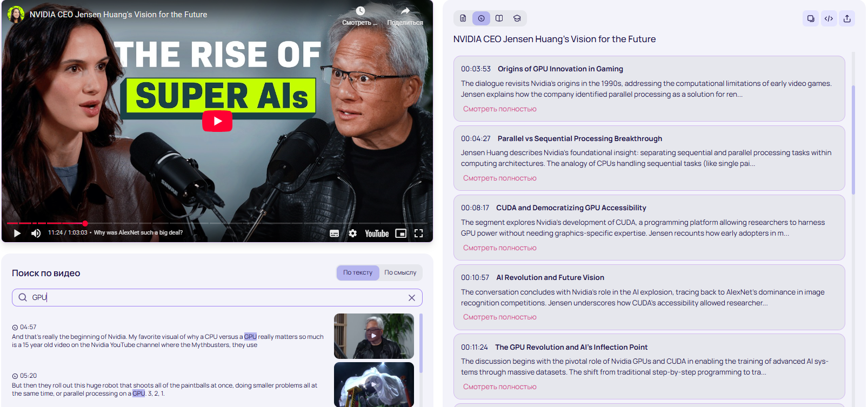Play the thumbnail for the 05:20 result
Image resolution: width=868 pixels, height=407 pixels.
374,384
